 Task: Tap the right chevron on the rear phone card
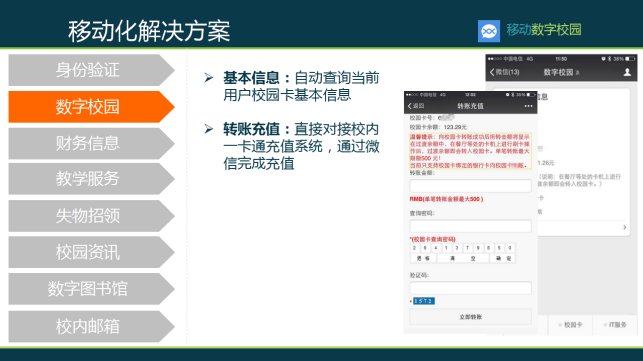pyautogui.click(x=625, y=227)
